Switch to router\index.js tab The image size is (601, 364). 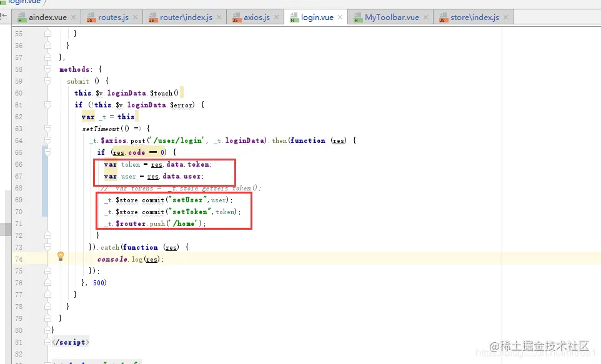tap(183, 17)
